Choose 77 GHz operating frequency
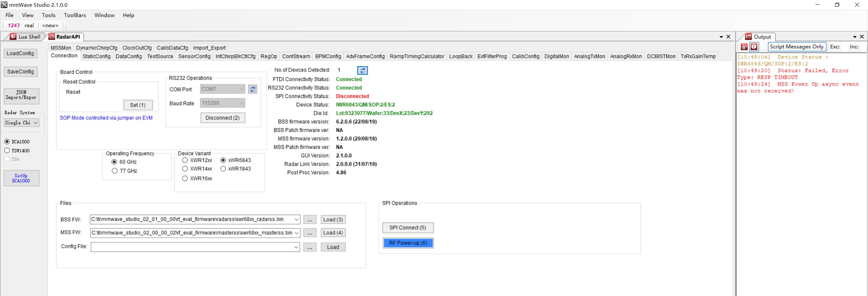The image size is (868, 296). [x=114, y=171]
